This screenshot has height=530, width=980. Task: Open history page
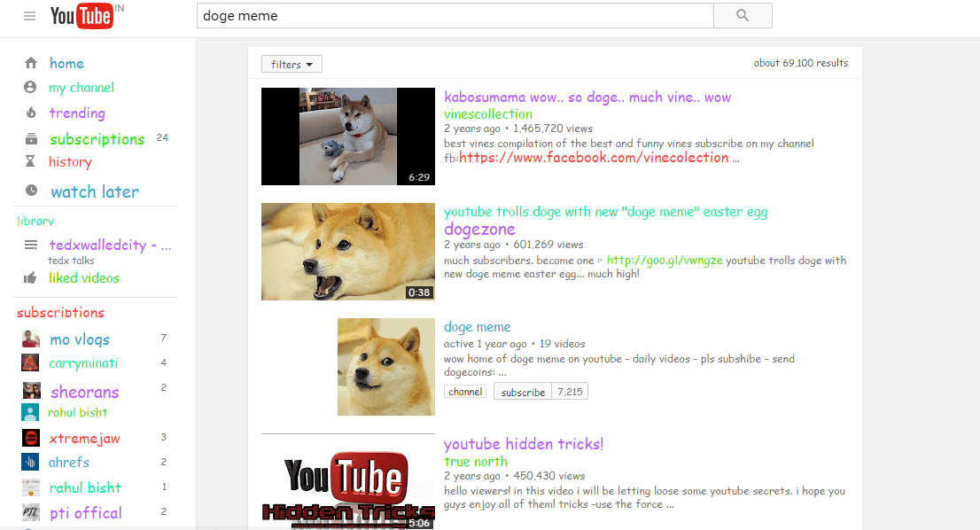pyautogui.click(x=70, y=162)
